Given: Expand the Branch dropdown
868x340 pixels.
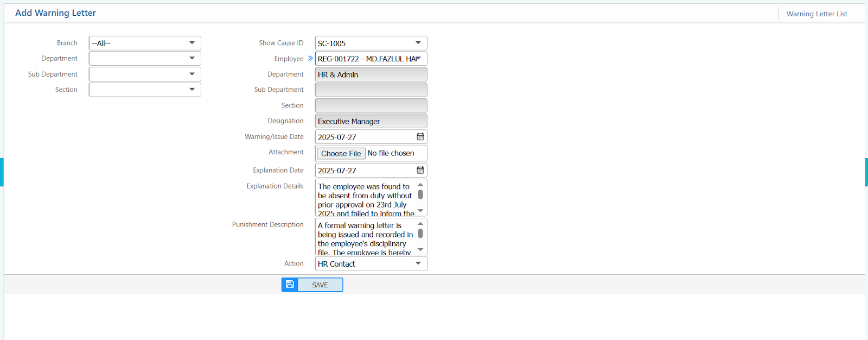Looking at the screenshot, I should (x=145, y=43).
